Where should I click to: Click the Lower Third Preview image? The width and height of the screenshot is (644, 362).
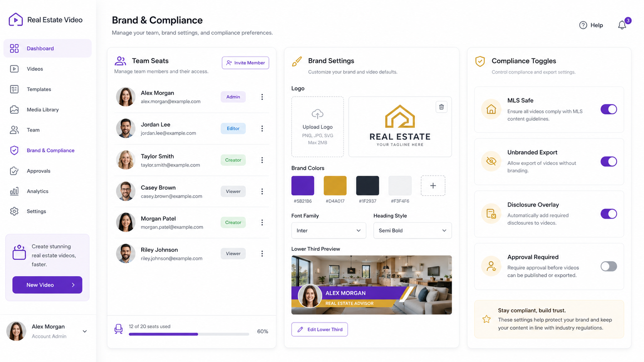372,285
